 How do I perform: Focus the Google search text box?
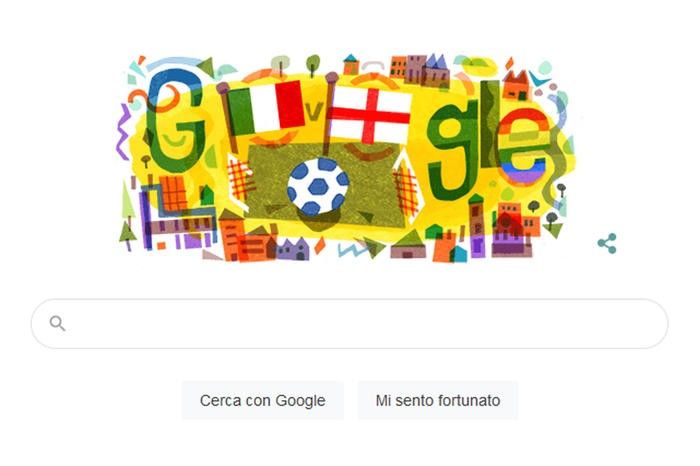(350, 324)
